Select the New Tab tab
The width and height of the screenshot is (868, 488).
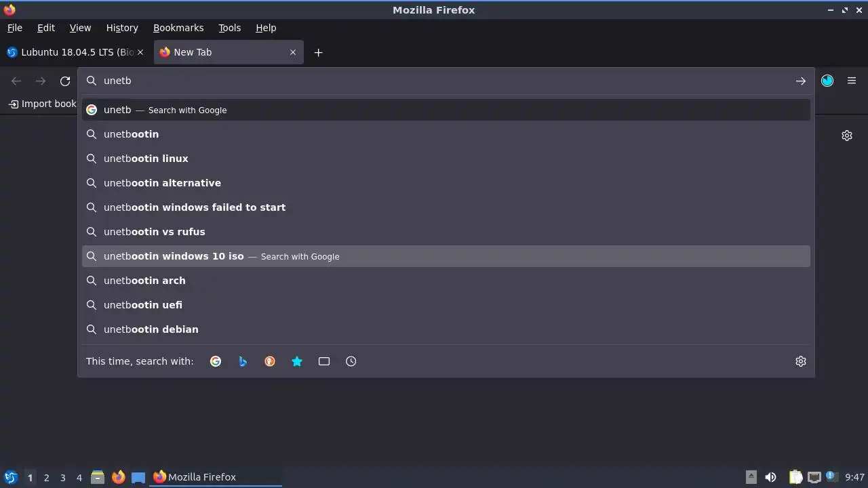pos(229,52)
